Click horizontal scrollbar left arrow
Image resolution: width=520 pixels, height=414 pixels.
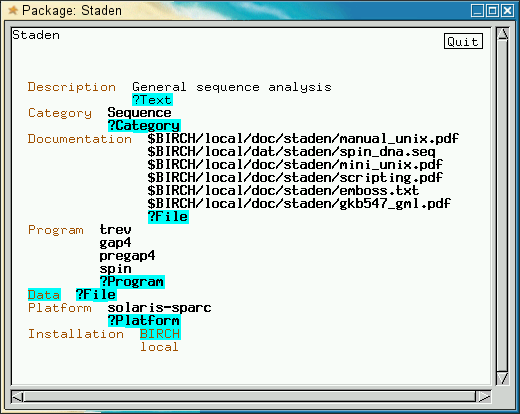[x=17, y=397]
